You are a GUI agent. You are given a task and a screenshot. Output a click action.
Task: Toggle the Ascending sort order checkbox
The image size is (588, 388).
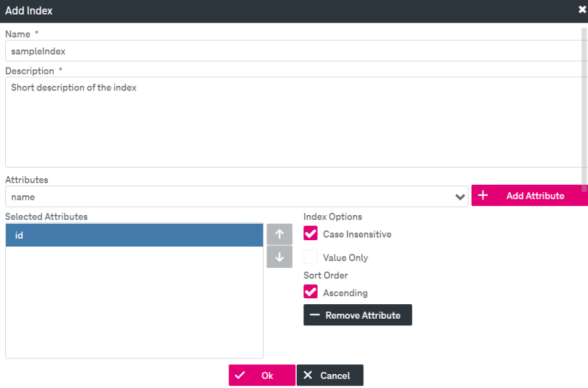coord(311,292)
